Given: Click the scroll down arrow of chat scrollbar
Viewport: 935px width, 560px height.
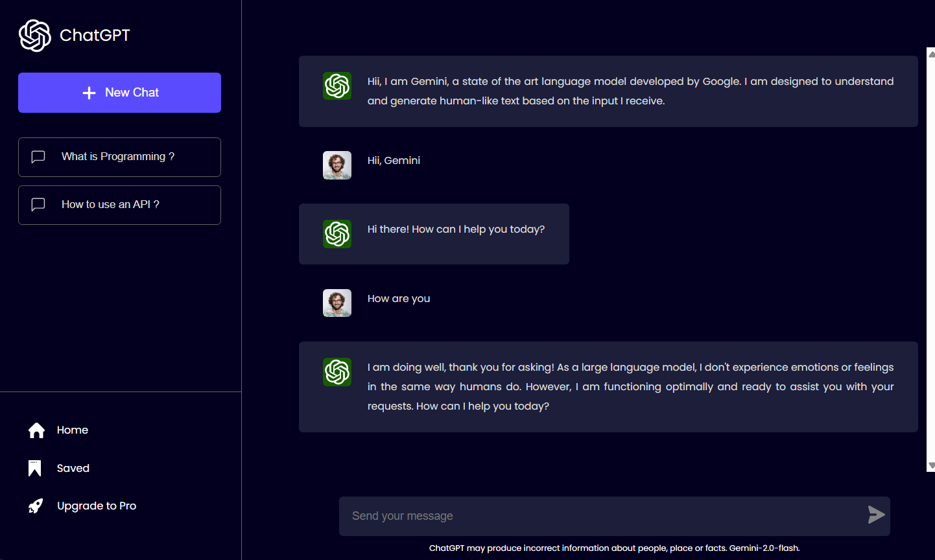Looking at the screenshot, I should [x=931, y=465].
